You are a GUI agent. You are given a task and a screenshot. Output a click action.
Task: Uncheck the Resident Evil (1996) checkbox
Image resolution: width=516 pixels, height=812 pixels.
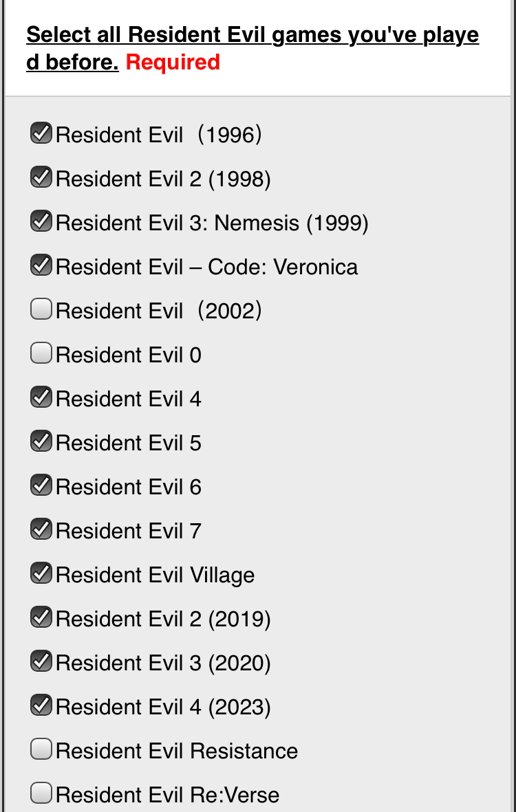point(41,133)
